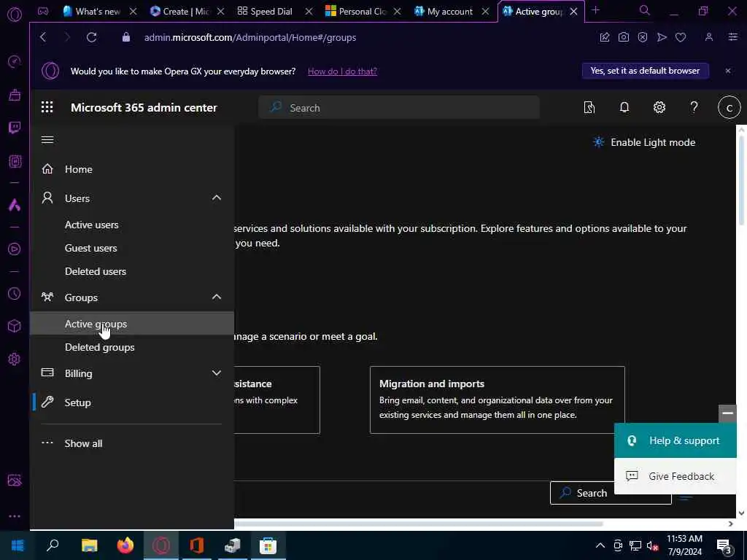The height and width of the screenshot is (560, 747).
Task: Open the Opera easy setup sliders icon
Action: (x=732, y=37)
